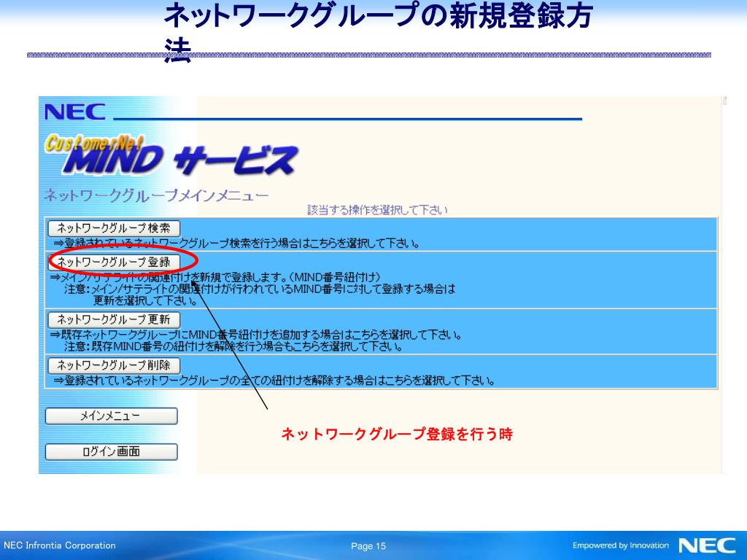Viewport: 747px width, 560px height.
Task: Select the (MIND番号紐付け) registration description line
Action: [215, 277]
